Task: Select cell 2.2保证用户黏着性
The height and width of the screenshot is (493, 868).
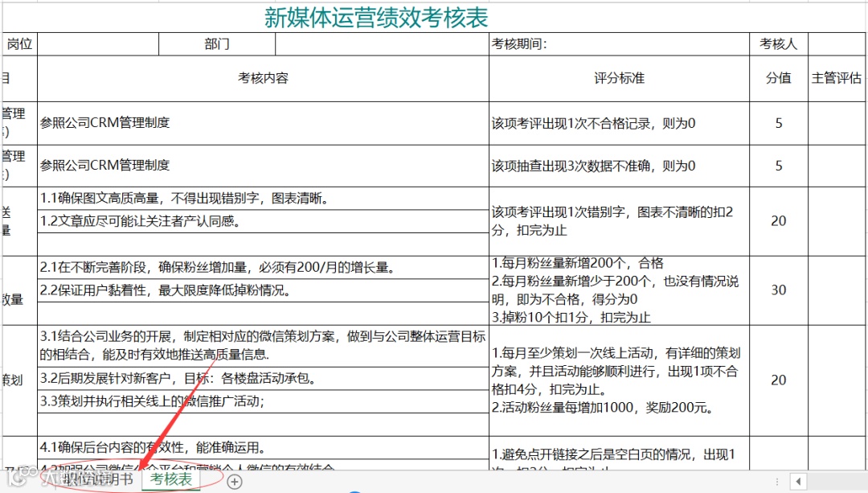Action: pos(263,290)
